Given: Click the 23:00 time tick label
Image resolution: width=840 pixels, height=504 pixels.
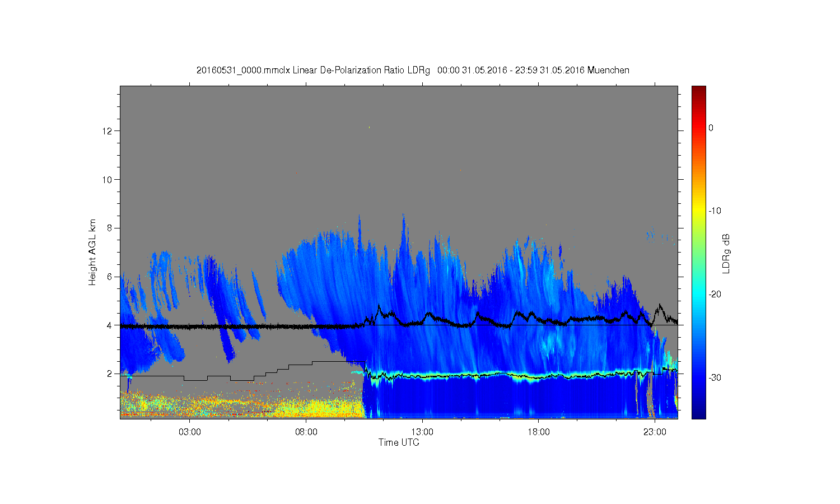Looking at the screenshot, I should pyautogui.click(x=655, y=432).
